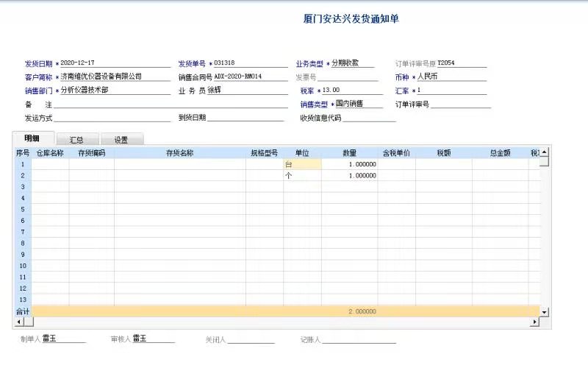588x365 pixels.
Task: Click the 销售类型 field 国内销售
Action: pyautogui.click(x=359, y=104)
